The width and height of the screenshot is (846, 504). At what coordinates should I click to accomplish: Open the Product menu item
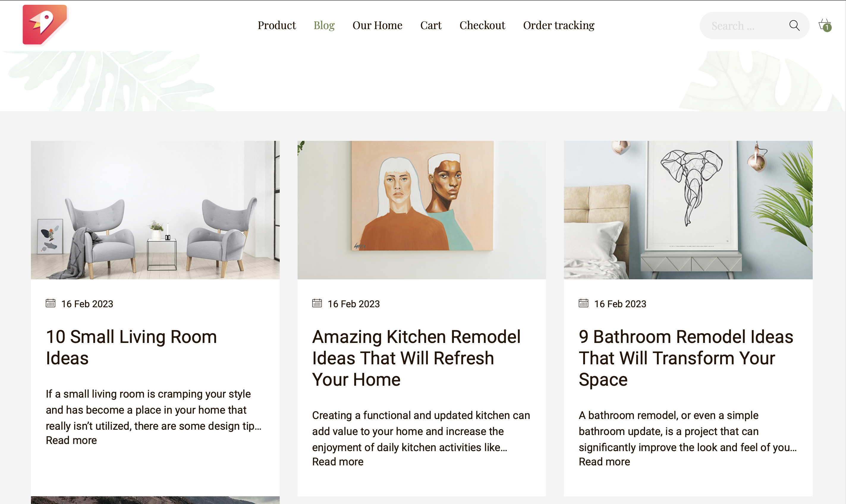276,26
